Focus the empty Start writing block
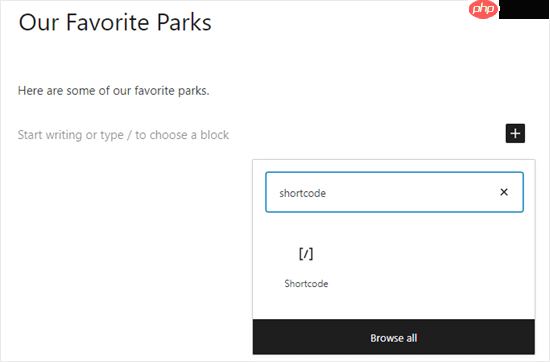The image size is (550, 362). point(123,135)
